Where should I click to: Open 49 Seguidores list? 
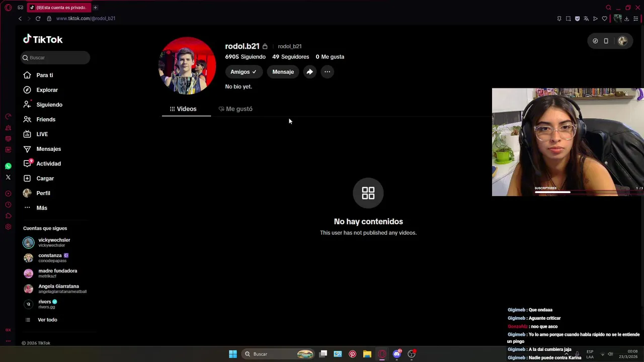pos(290,57)
